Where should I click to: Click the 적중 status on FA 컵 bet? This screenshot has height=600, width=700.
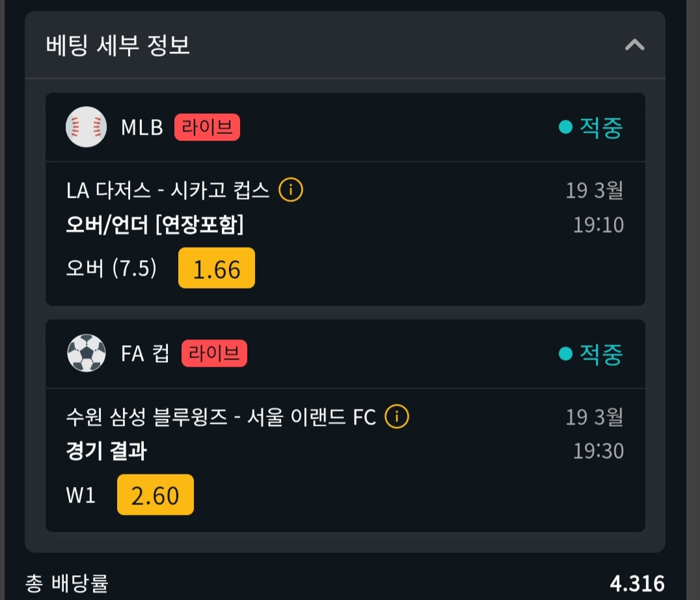591,354
